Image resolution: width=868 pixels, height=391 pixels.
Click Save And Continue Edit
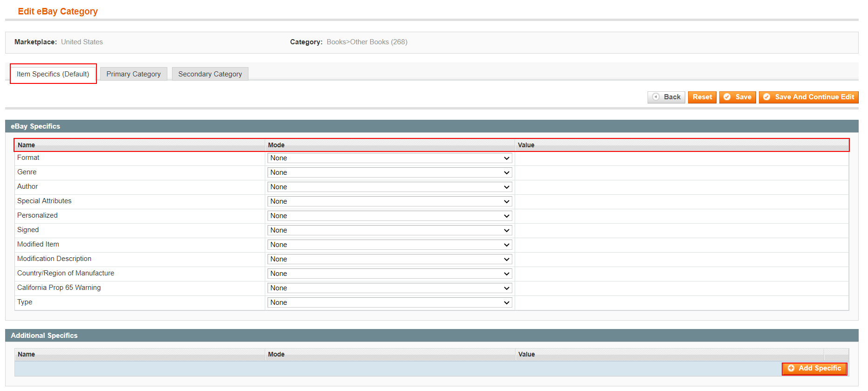pos(808,97)
